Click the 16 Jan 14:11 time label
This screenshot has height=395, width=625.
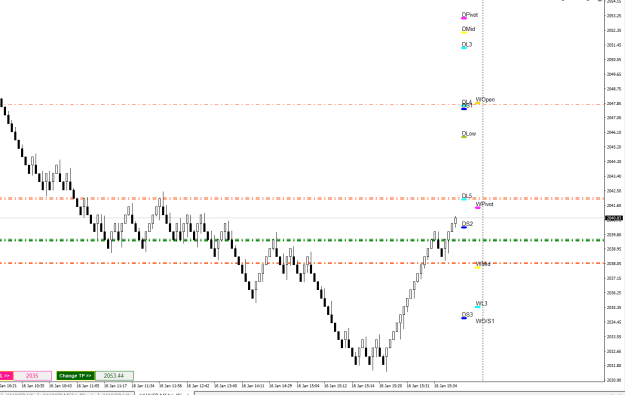click(x=253, y=386)
